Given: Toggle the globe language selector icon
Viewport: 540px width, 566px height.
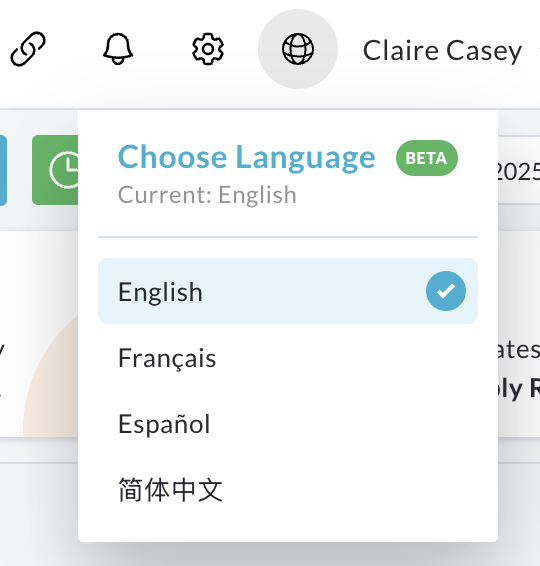Looking at the screenshot, I should (298, 49).
